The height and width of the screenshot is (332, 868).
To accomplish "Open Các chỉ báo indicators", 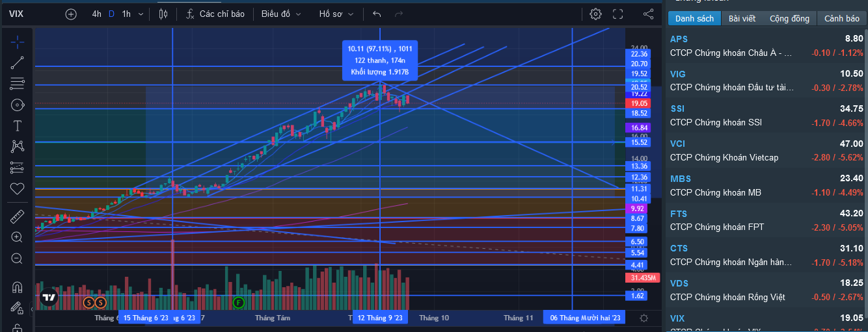I will (x=215, y=14).
